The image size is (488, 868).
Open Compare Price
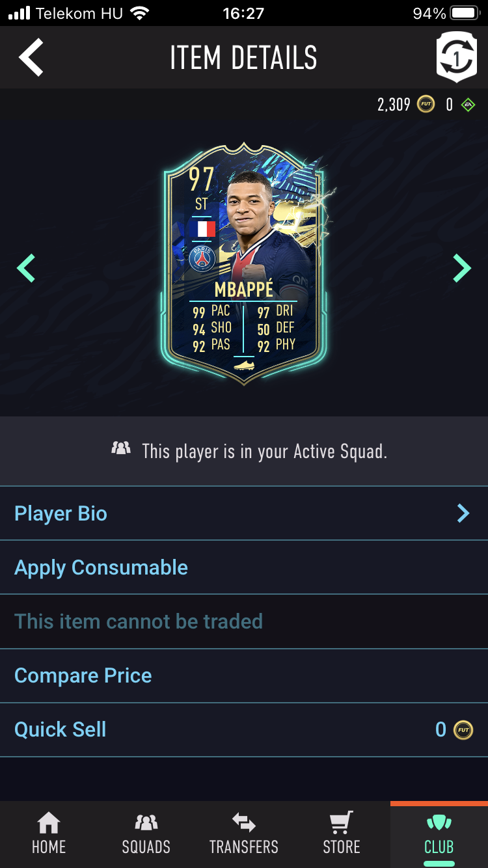(x=244, y=675)
